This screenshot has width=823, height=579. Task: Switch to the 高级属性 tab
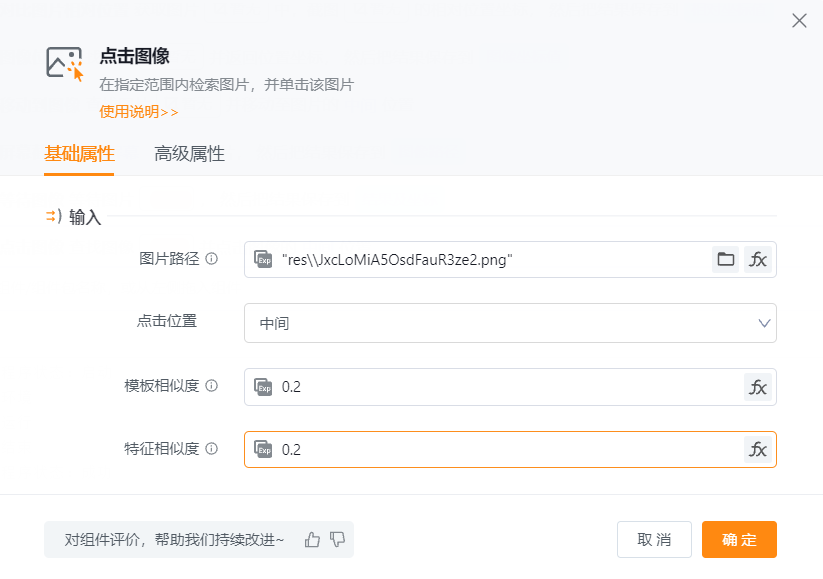click(x=189, y=154)
